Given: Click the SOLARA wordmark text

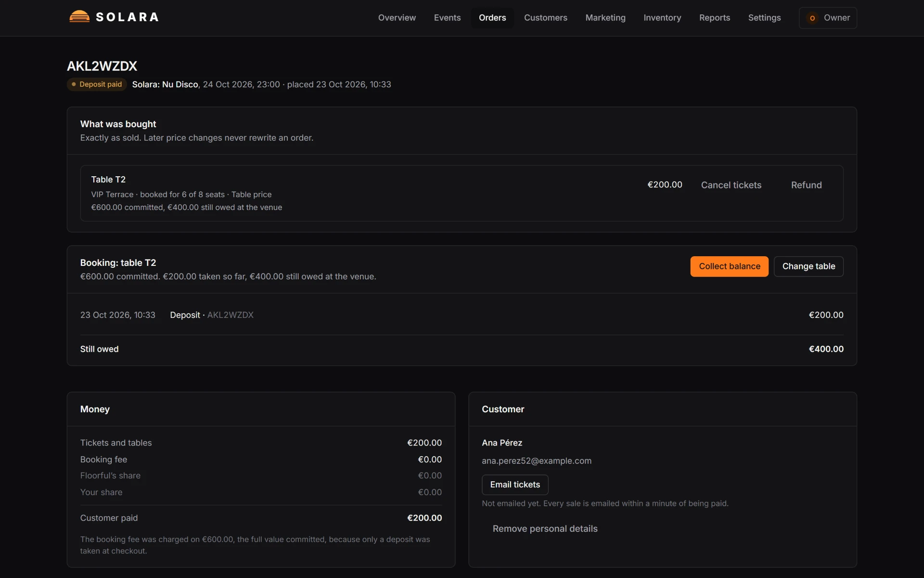Looking at the screenshot, I should tap(128, 17).
